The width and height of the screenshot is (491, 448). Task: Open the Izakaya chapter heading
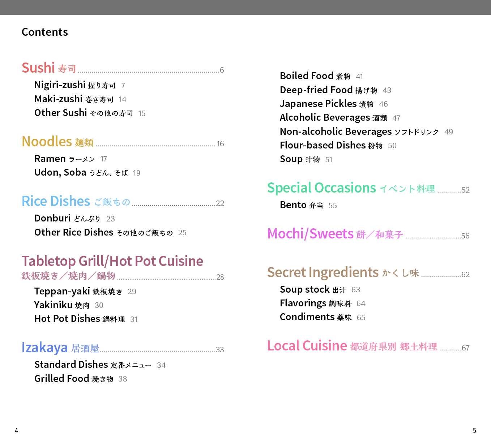point(123,348)
